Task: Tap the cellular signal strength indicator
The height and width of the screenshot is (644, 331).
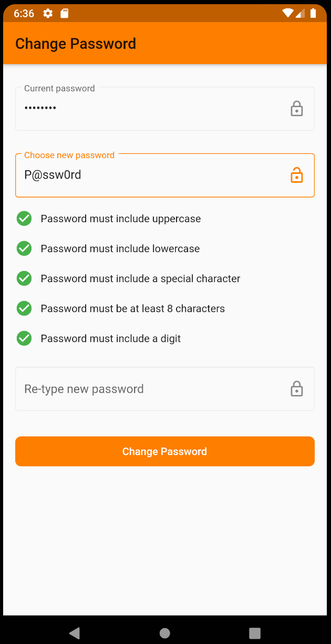Action: click(x=301, y=13)
